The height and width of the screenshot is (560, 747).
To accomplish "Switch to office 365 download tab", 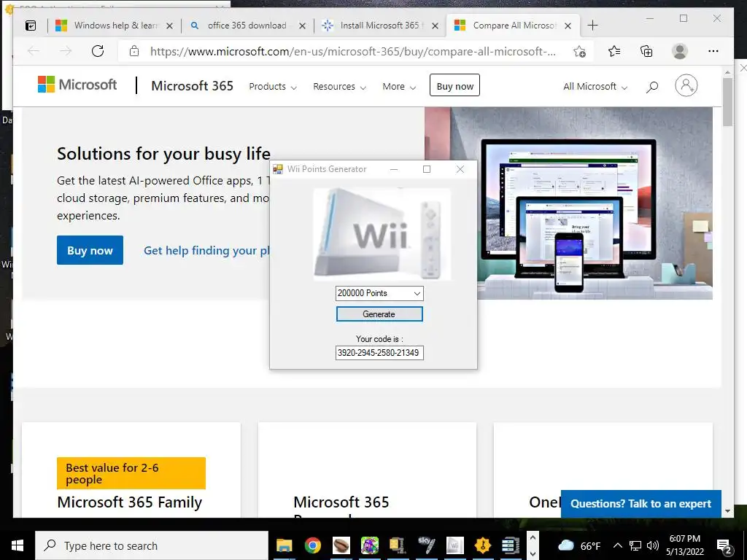I will coord(247,26).
